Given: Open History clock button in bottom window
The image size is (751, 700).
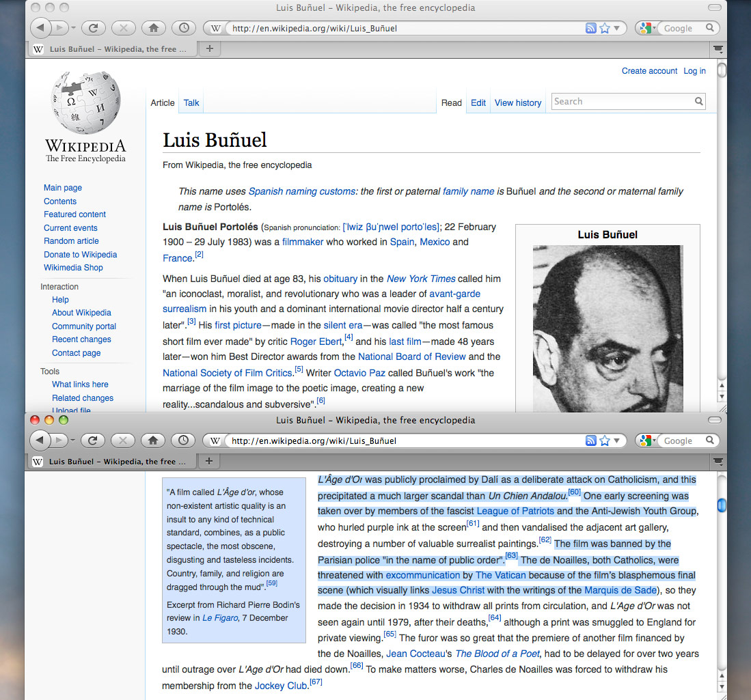Looking at the screenshot, I should click(x=183, y=440).
